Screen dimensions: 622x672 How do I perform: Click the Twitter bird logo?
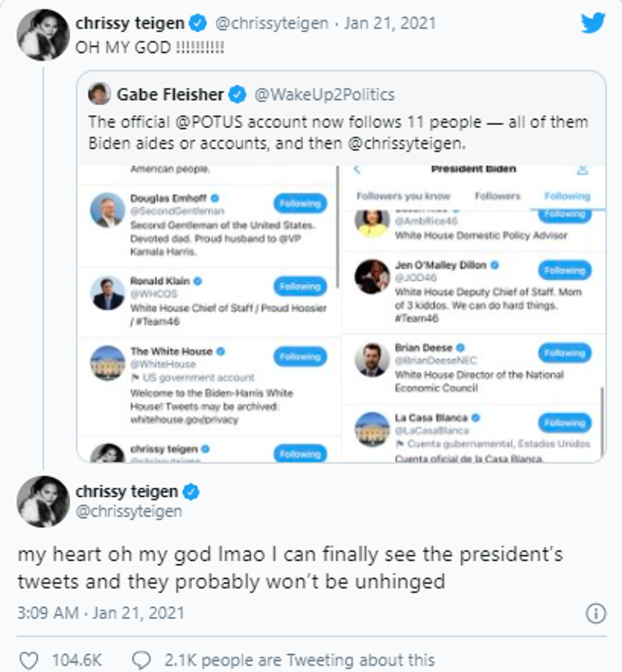tap(593, 23)
